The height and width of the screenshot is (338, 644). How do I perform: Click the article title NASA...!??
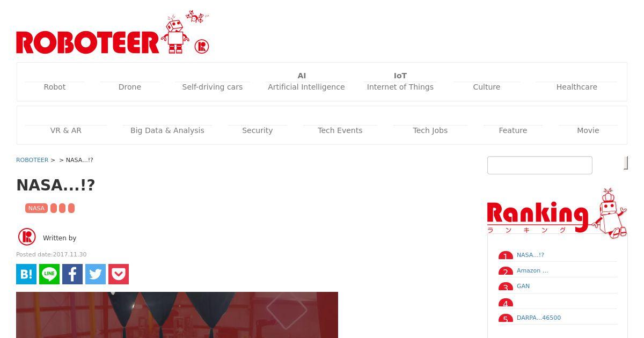pyautogui.click(x=56, y=185)
